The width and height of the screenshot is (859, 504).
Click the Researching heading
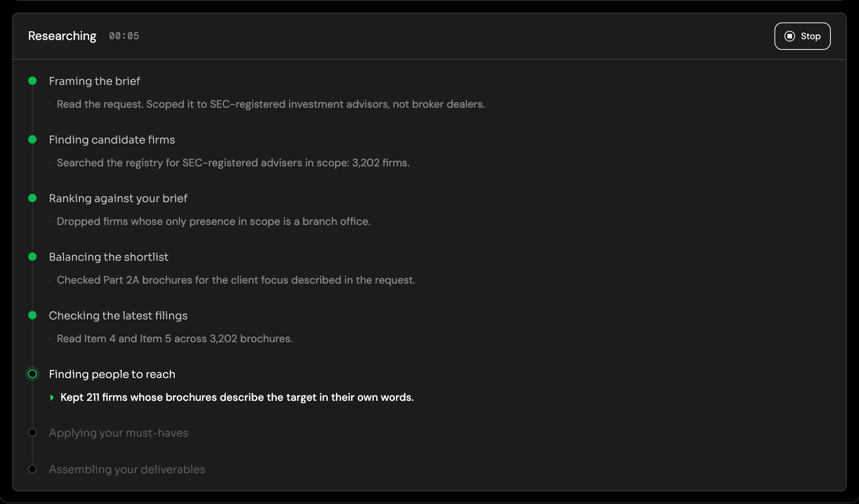click(62, 36)
